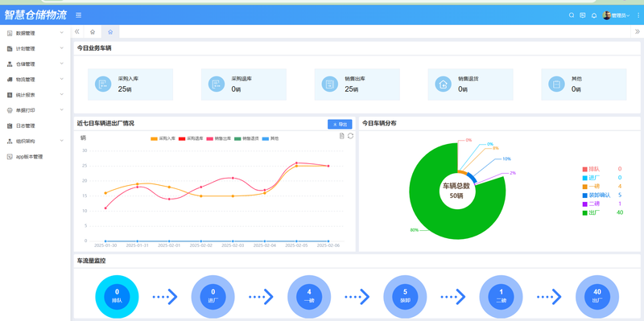Screen dimensions: 644x321
Task: Click the 导出 export button
Action: coord(340,124)
